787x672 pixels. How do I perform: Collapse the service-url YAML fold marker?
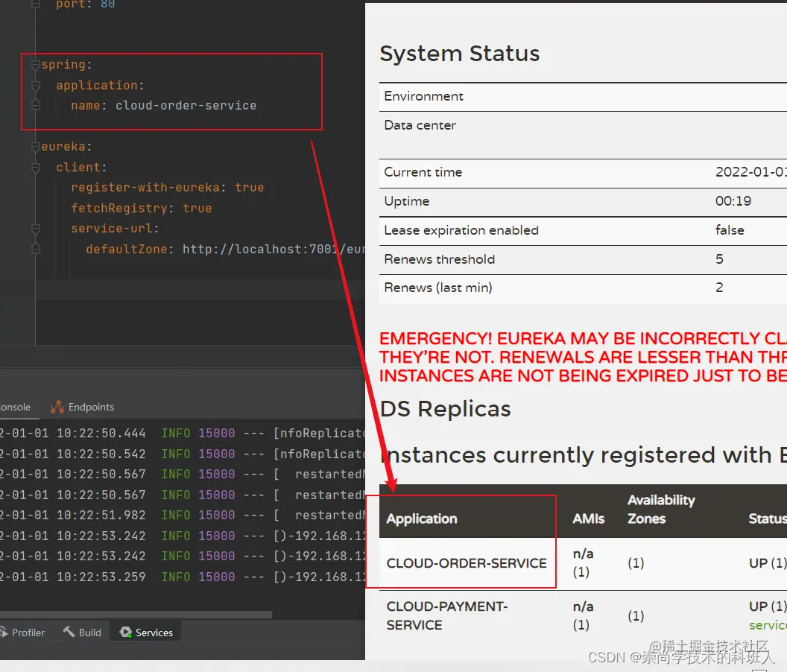point(36,229)
